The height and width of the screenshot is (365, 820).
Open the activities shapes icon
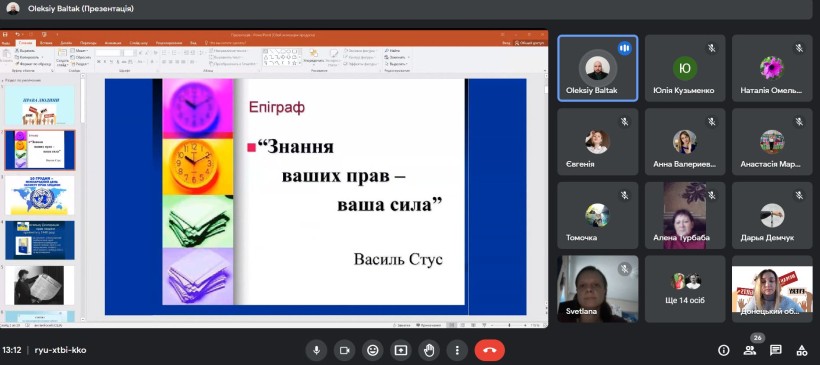[x=801, y=350]
